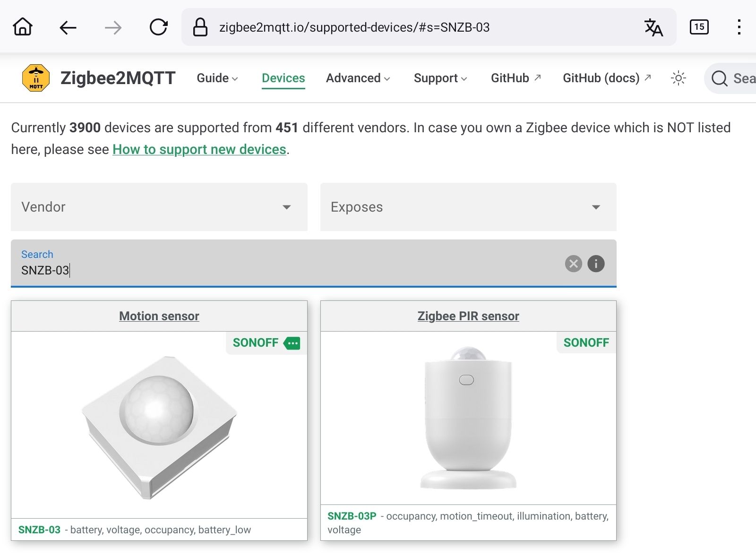
Task: Click the '451' vendors count text
Action: click(287, 128)
